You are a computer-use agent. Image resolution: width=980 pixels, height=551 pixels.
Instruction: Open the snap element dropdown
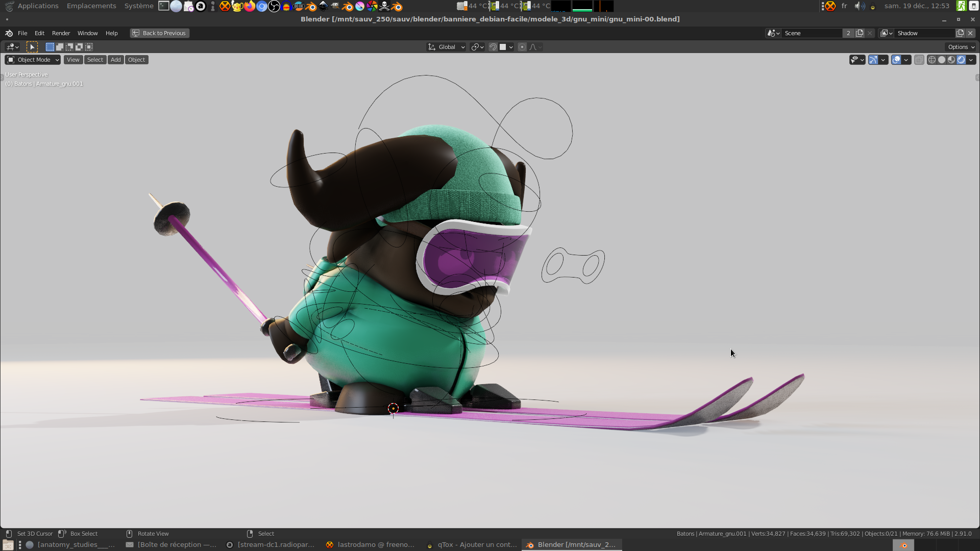coord(506,47)
